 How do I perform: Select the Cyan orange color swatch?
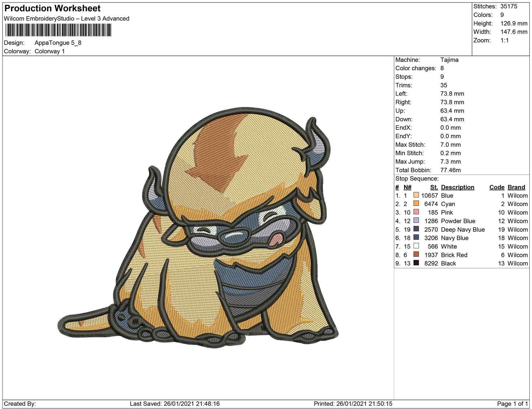click(416, 204)
